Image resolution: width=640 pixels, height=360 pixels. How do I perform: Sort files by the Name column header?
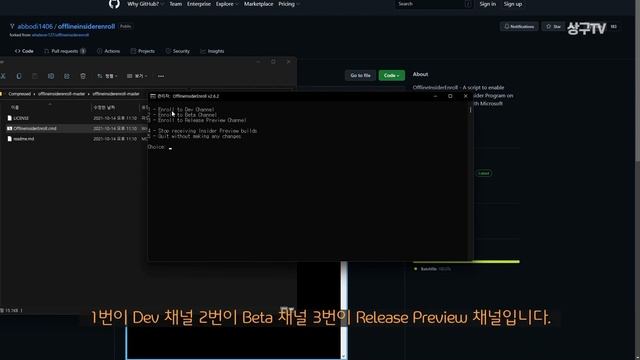[15, 107]
